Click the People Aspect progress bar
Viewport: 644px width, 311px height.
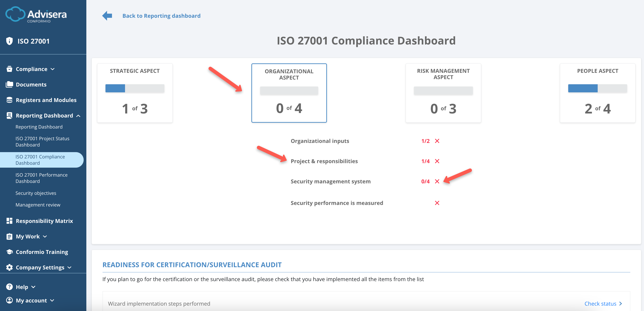[x=598, y=89]
